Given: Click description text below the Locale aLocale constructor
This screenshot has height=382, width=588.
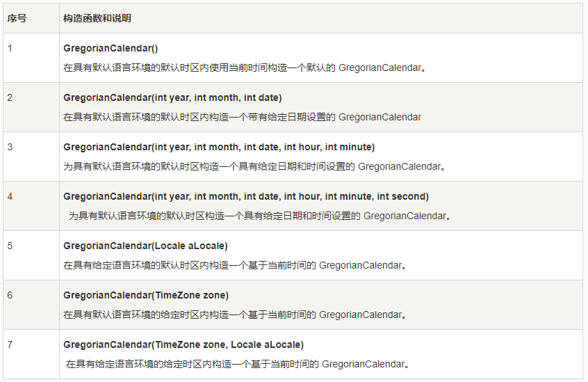Looking at the screenshot, I should pyautogui.click(x=235, y=266).
